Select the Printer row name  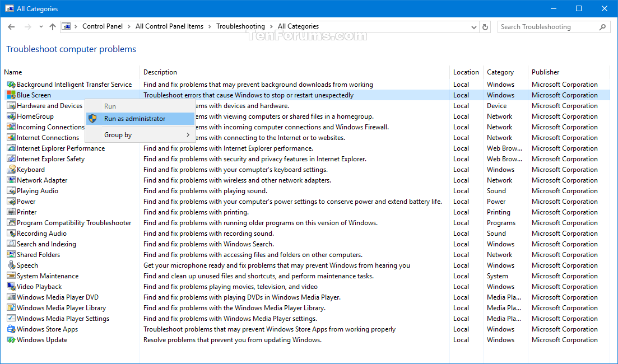tap(27, 212)
